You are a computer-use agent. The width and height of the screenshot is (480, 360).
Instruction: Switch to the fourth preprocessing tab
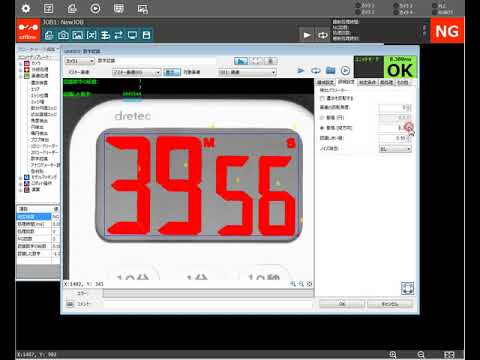click(386, 82)
